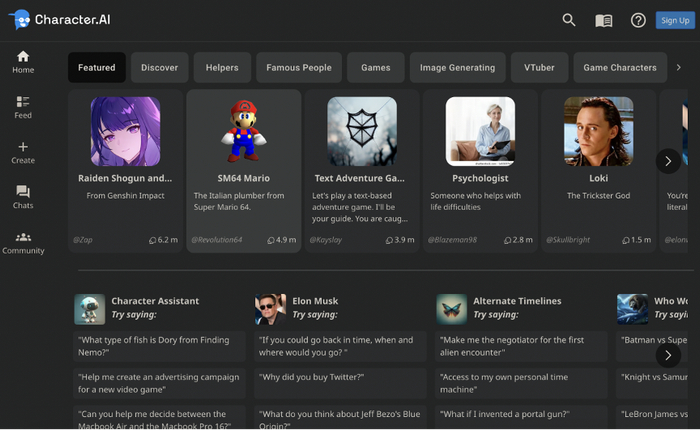Click the Sign Up button
The image size is (700, 430).
coord(675,21)
